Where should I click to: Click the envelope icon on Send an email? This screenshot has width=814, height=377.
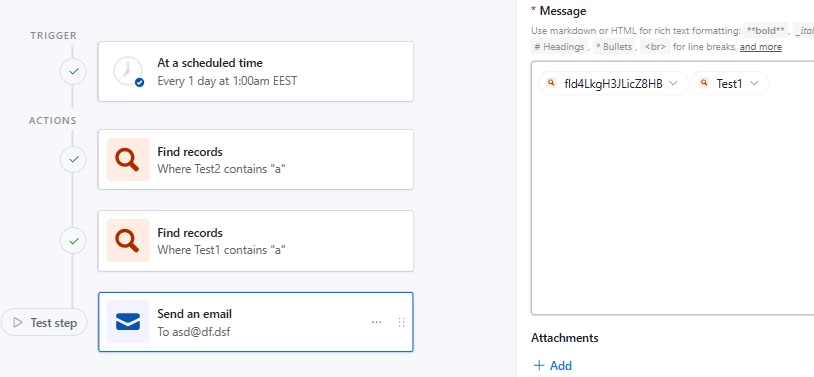(128, 322)
